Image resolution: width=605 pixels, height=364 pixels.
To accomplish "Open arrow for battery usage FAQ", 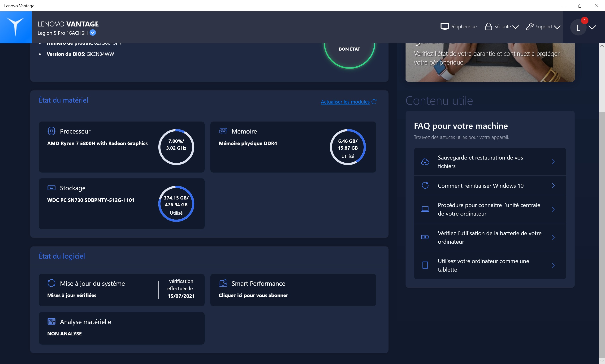I will [553, 237].
